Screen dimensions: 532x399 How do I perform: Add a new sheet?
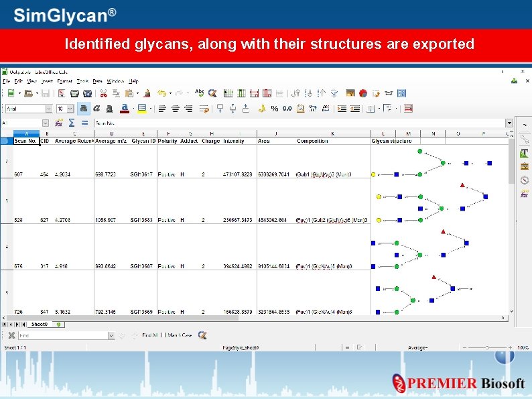[x=58, y=325]
